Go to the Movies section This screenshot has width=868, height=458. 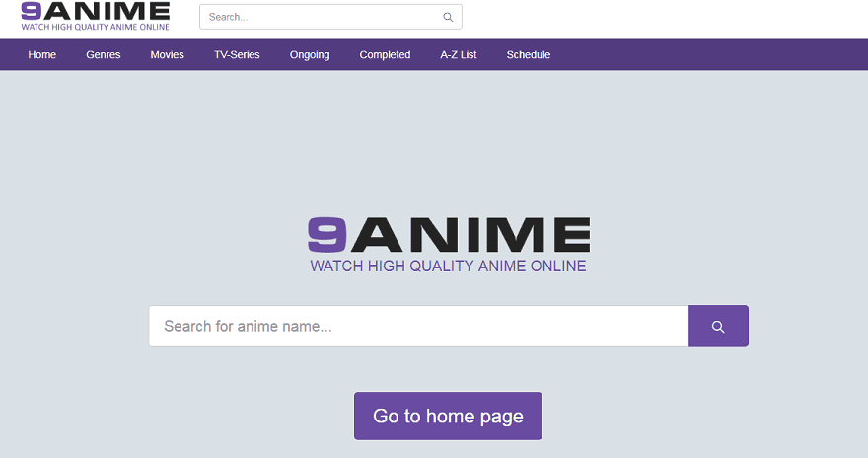[167, 55]
